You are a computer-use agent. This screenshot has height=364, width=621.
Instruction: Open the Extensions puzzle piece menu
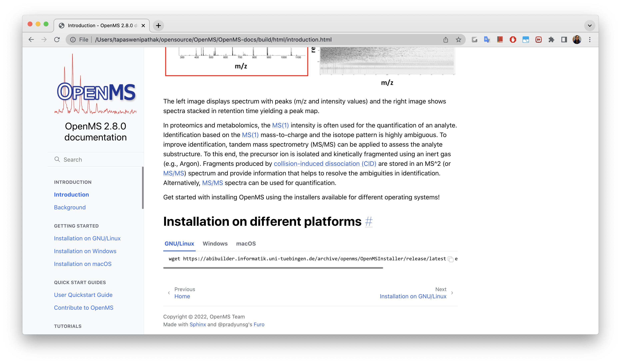tap(551, 40)
